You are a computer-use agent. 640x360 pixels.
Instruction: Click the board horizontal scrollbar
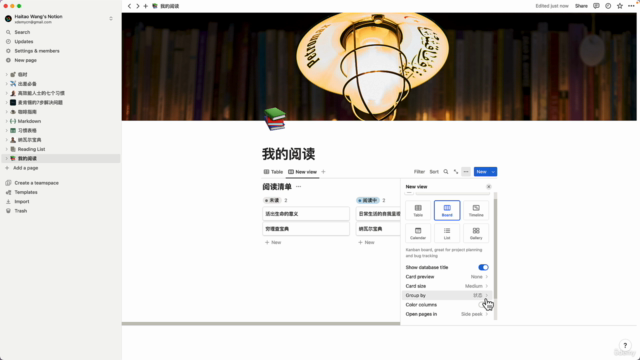261,324
